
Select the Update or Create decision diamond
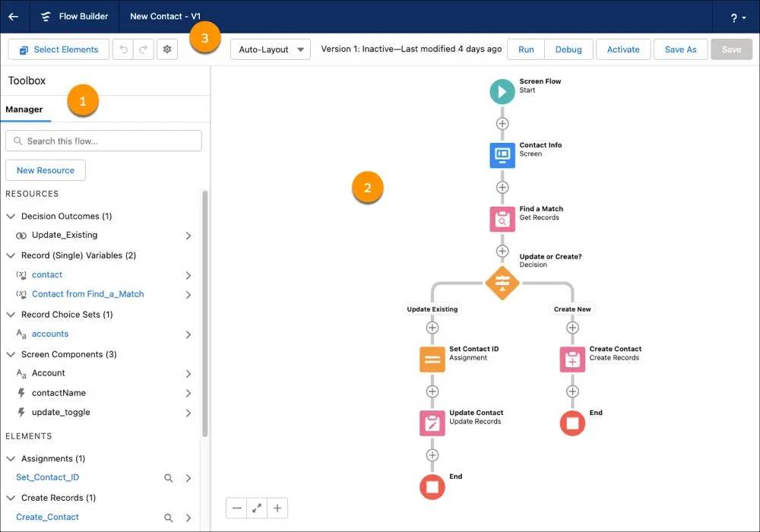(502, 282)
